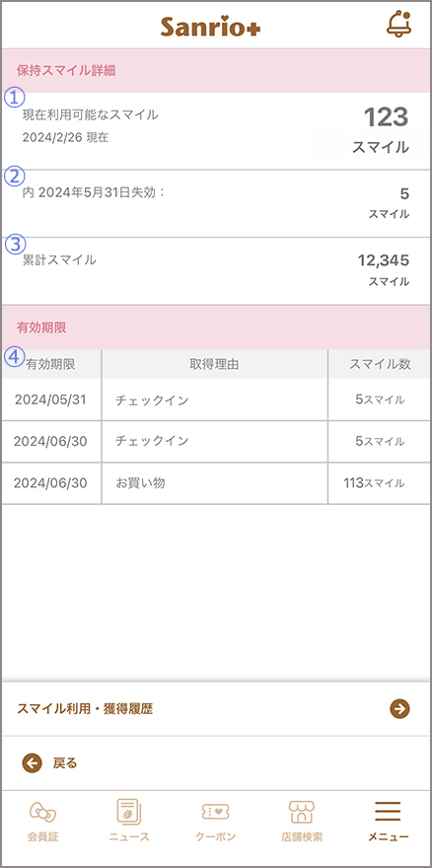Click the 保持スマイル詳細 section header
Viewport: 432px width, 868px height.
coord(216,70)
